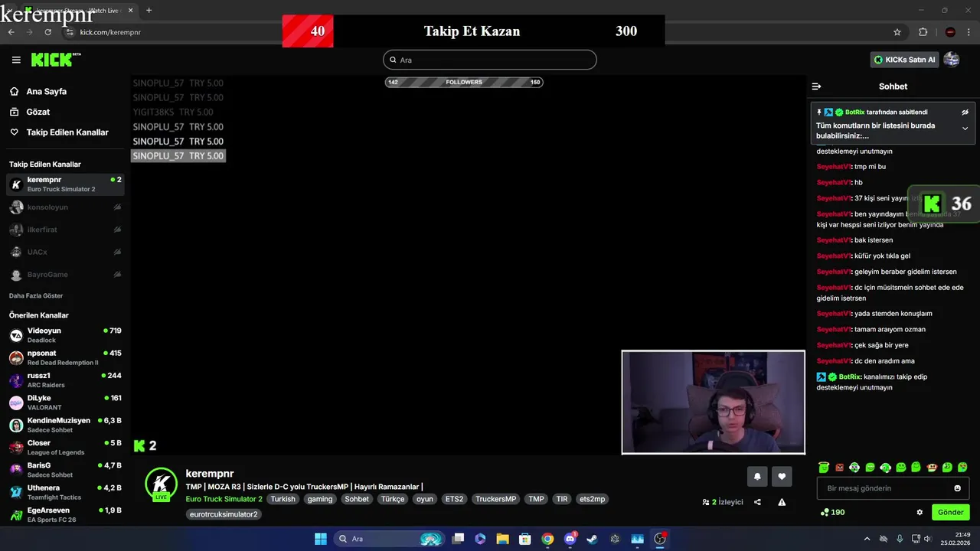Click the gaming tag
The height and width of the screenshot is (551, 980).
pos(320,499)
